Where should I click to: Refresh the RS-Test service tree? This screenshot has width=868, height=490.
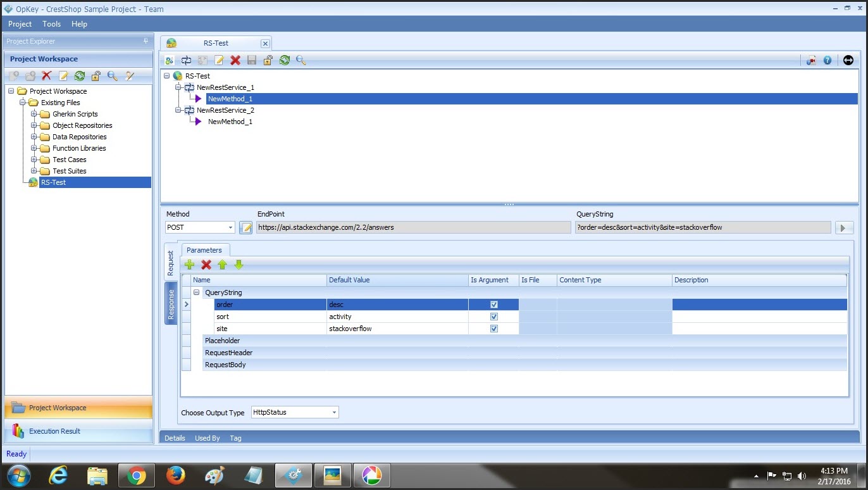tap(285, 60)
